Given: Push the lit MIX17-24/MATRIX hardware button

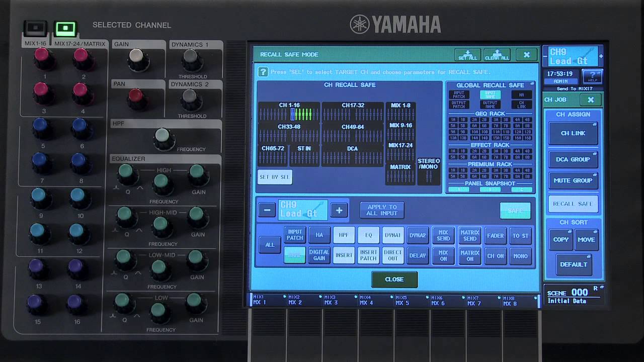Looking at the screenshot, I should click(66, 28).
